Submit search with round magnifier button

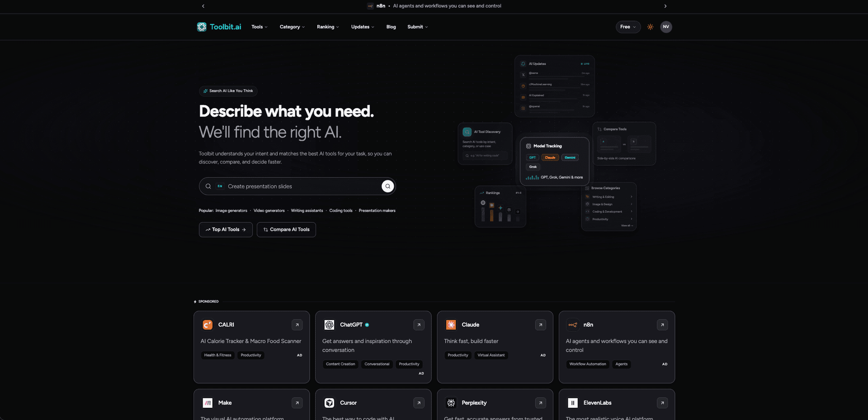(x=387, y=186)
